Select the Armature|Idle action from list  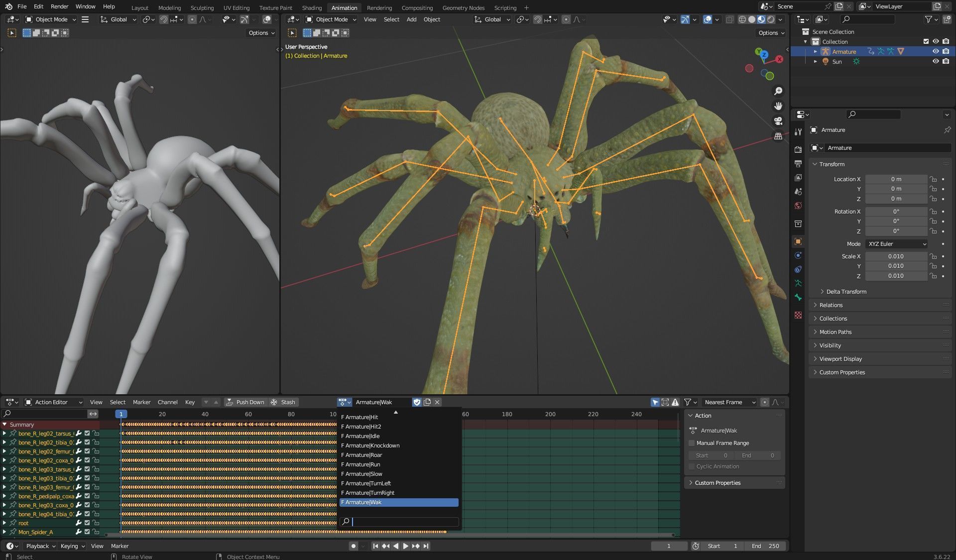pos(399,436)
